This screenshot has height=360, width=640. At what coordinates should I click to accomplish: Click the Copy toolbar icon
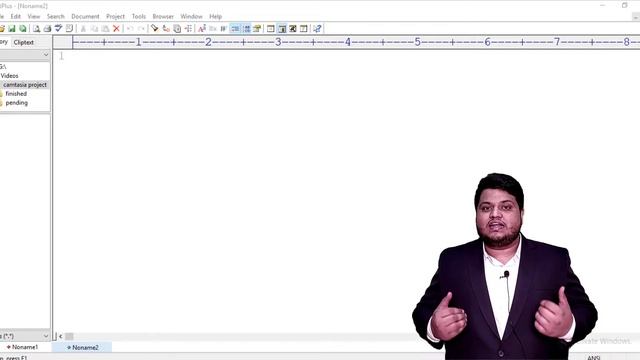(x=94, y=29)
